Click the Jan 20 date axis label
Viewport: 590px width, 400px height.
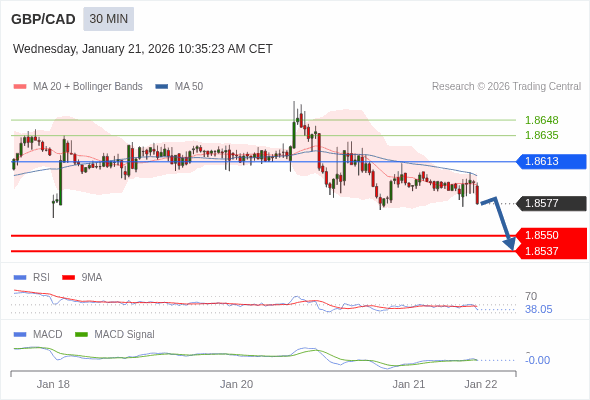click(236, 384)
